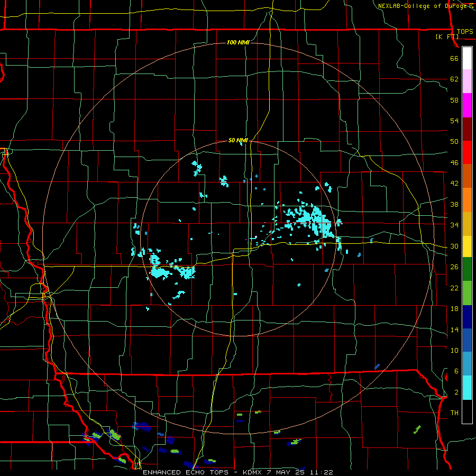
Task: Click the legend value "50"
Action: (x=454, y=142)
